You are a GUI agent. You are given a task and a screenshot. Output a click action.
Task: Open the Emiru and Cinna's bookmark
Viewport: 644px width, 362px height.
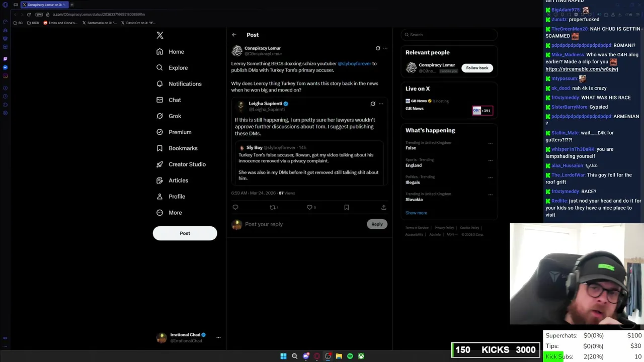[x=60, y=23]
